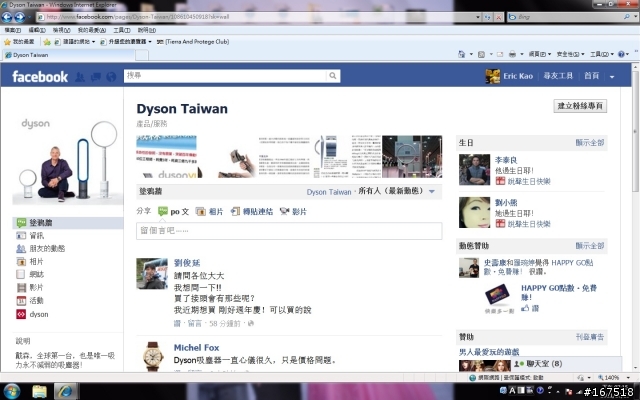Click the Windows Start button
The width and height of the screenshot is (640, 400).
coord(11,391)
